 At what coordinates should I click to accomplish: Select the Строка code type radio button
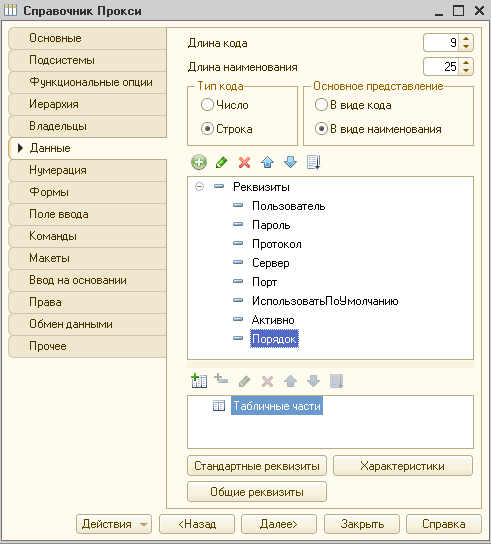click(207, 129)
